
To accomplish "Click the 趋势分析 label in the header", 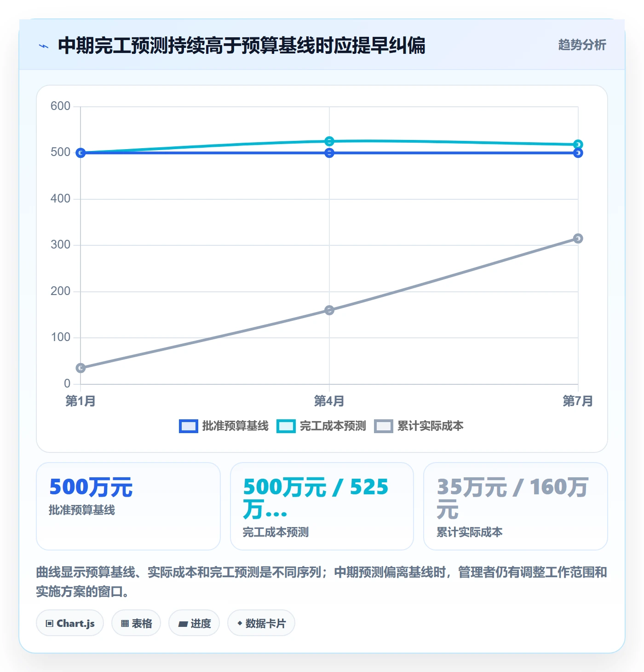I will click(582, 45).
